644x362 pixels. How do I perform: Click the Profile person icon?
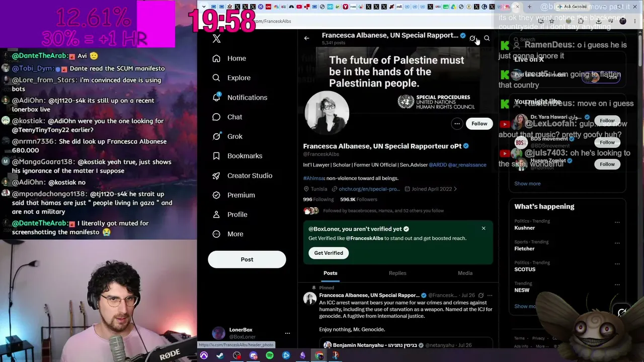click(x=216, y=215)
